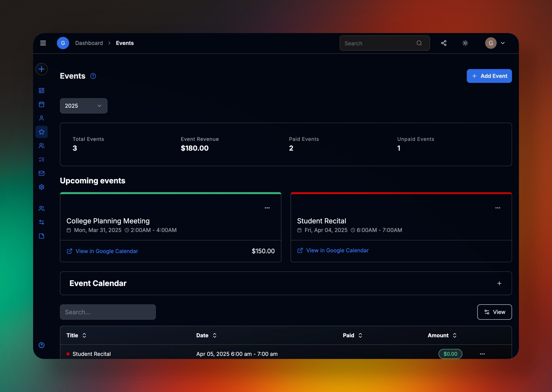Click the Add Event button
Screen dimensions: 552x392
pos(489,76)
